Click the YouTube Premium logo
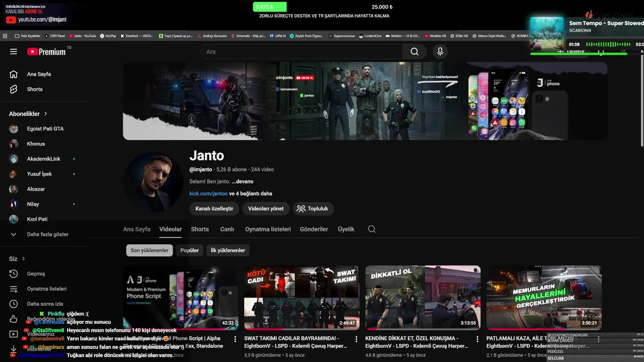 (x=46, y=52)
